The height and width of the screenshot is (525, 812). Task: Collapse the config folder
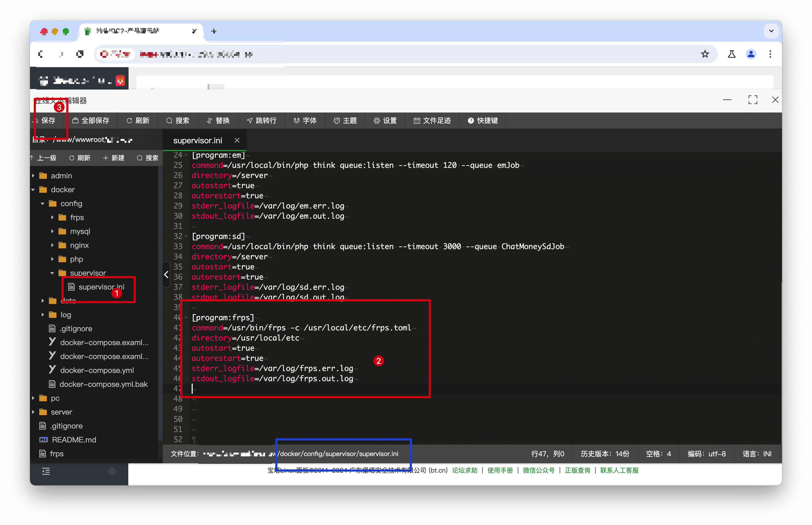(x=42, y=203)
